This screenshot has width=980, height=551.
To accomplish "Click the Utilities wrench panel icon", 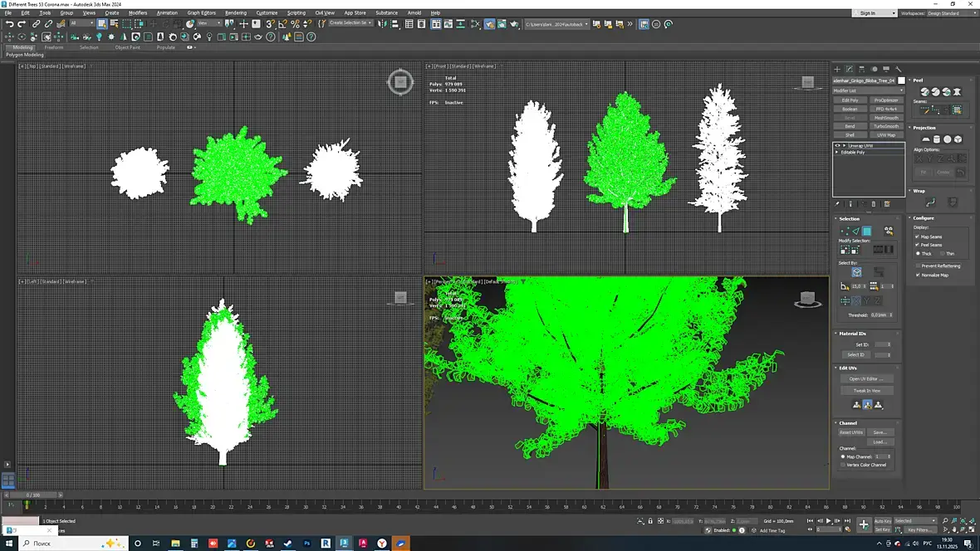I will [899, 69].
